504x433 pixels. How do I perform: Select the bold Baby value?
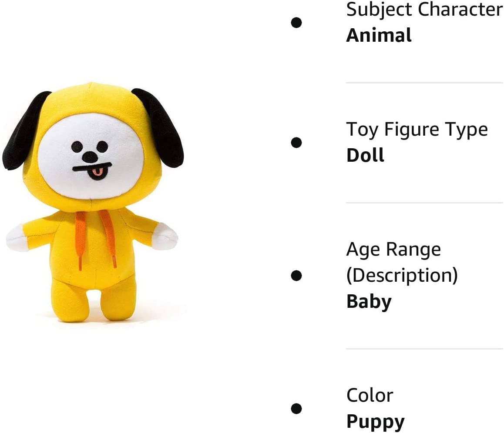coord(369,302)
